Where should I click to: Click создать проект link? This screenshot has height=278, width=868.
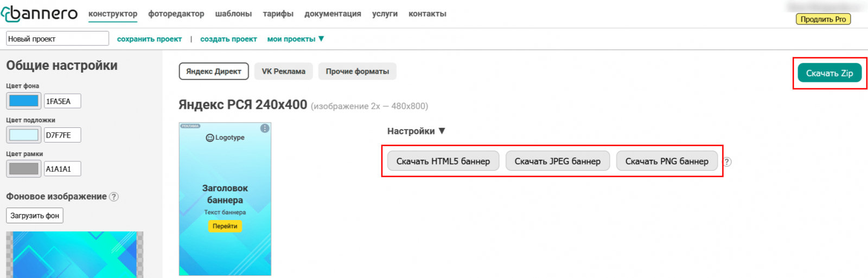[228, 39]
